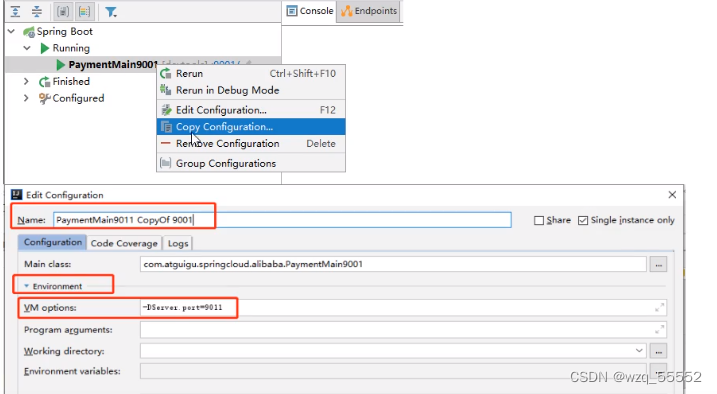Click the Expand All toolbar icon

click(16, 11)
